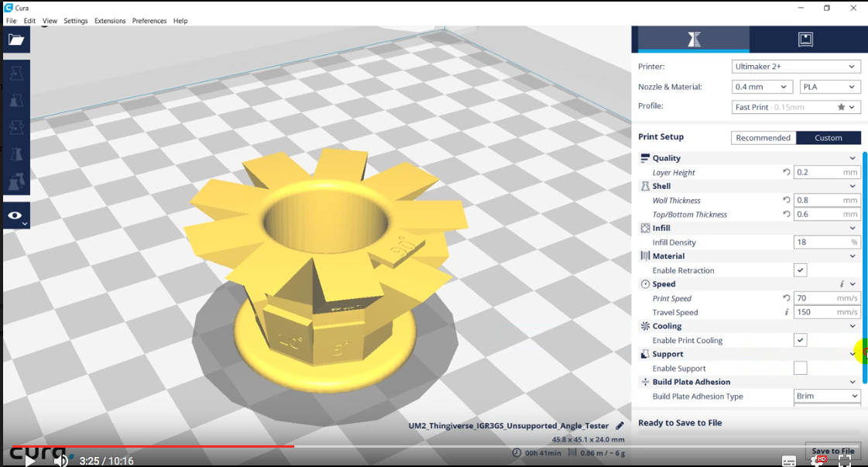Image resolution: width=868 pixels, height=467 pixels.
Task: Mute the video with the speaker icon
Action: click(61, 460)
